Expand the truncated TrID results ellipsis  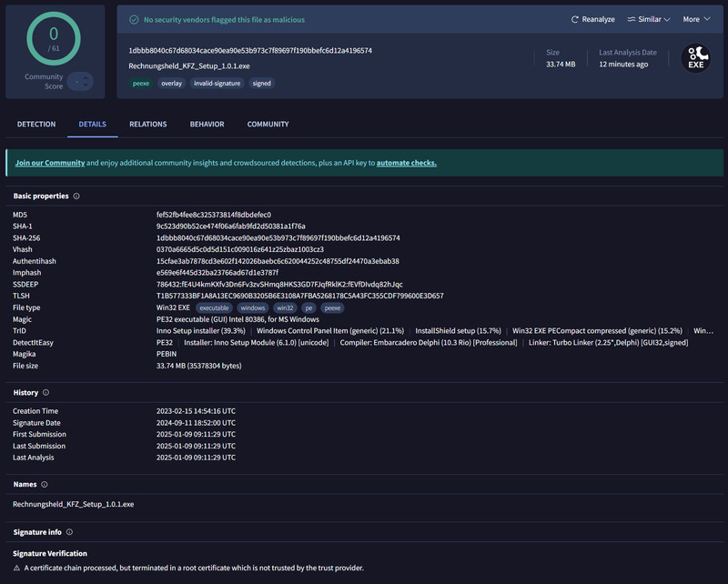pyautogui.click(x=703, y=331)
